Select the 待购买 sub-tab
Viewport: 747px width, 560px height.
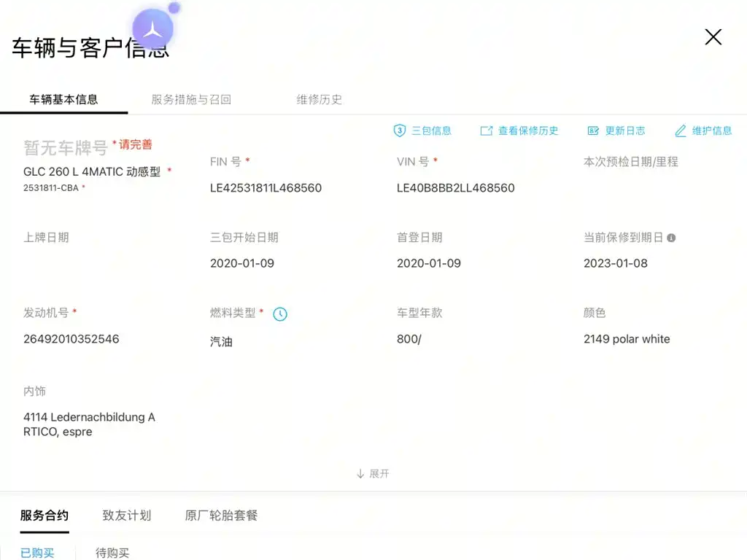click(112, 553)
